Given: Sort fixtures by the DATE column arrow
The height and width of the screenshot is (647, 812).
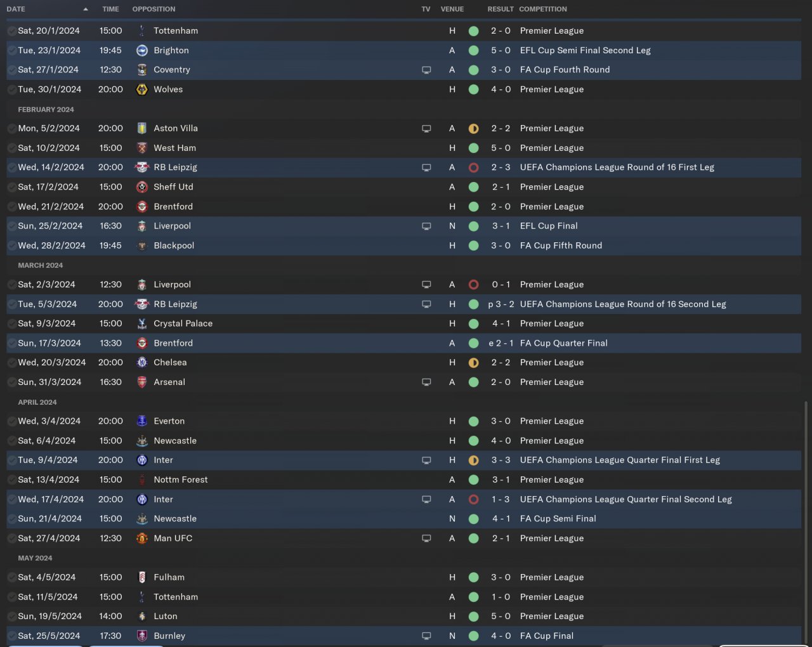Looking at the screenshot, I should (x=85, y=9).
